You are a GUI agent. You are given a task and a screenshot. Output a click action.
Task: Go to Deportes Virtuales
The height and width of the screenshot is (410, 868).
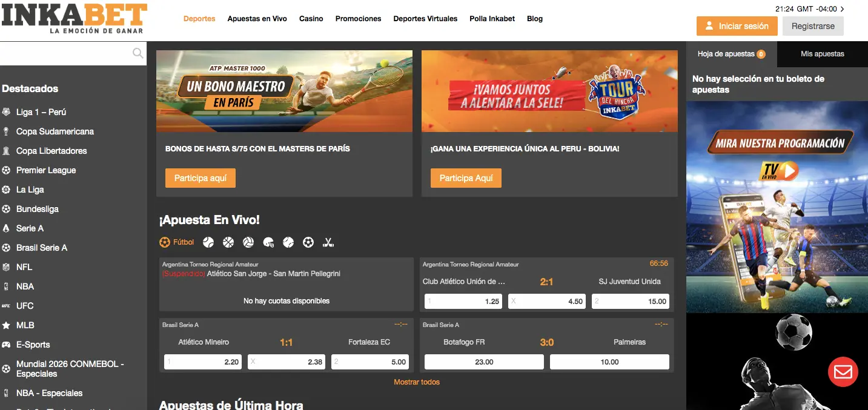coord(425,19)
